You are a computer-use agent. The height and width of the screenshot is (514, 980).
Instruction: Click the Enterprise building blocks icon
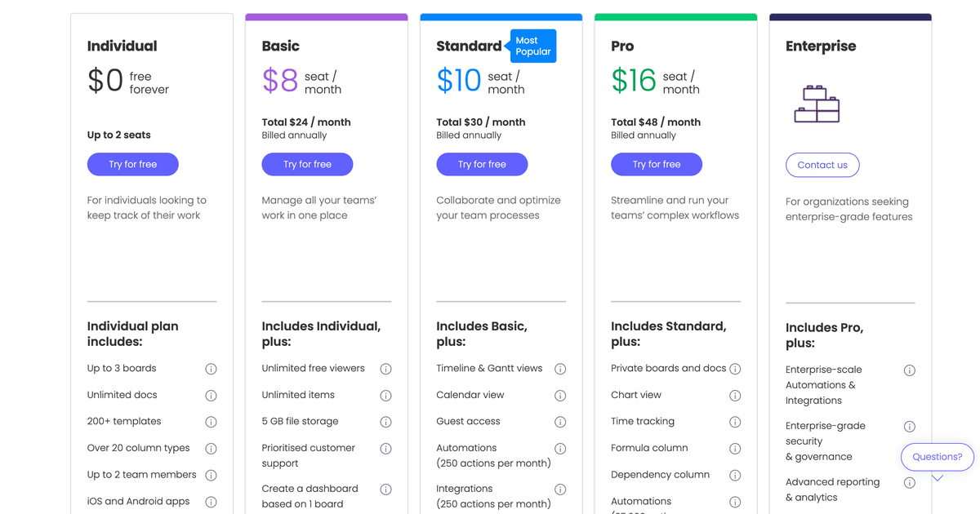817,104
